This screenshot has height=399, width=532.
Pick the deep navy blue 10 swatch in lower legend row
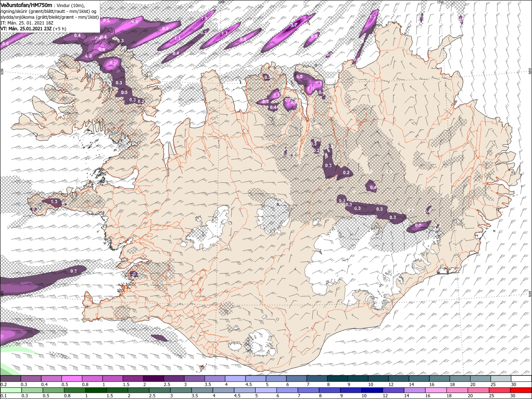[x=371, y=390]
